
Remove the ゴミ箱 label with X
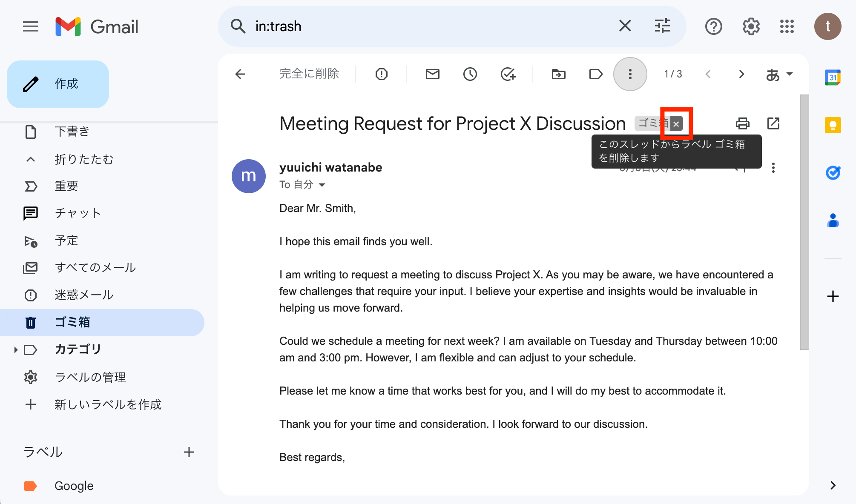[x=676, y=124]
